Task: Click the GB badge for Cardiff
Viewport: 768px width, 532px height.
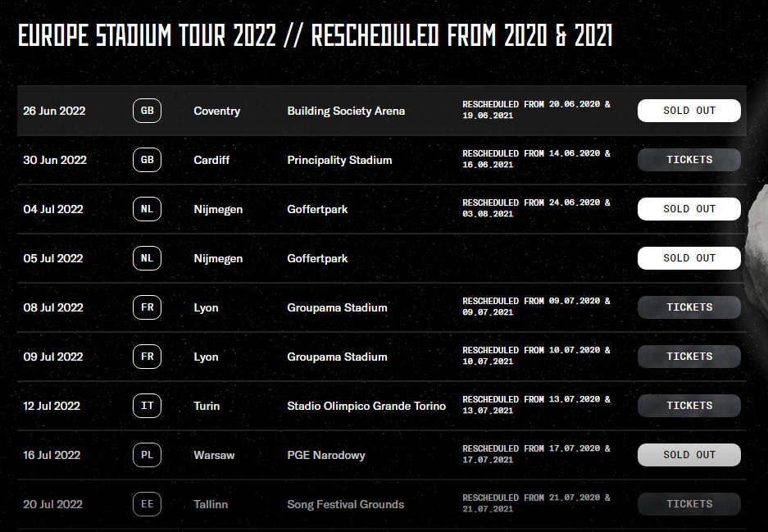Action: tap(147, 160)
